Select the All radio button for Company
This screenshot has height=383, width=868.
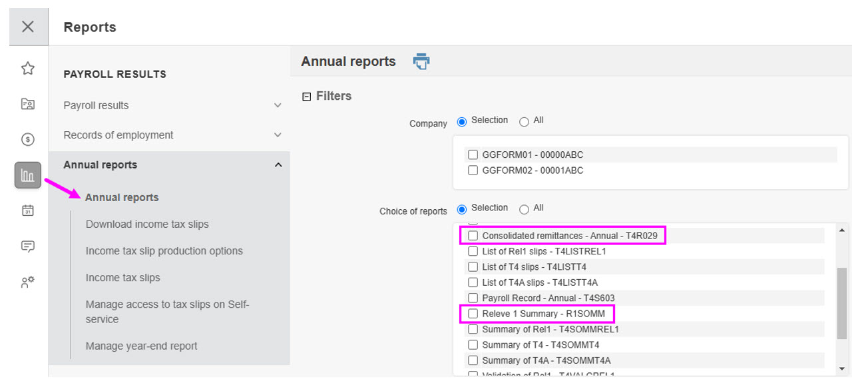point(524,121)
